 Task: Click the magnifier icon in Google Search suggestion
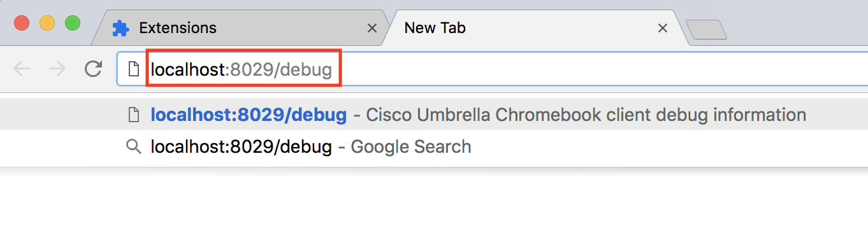[x=133, y=147]
